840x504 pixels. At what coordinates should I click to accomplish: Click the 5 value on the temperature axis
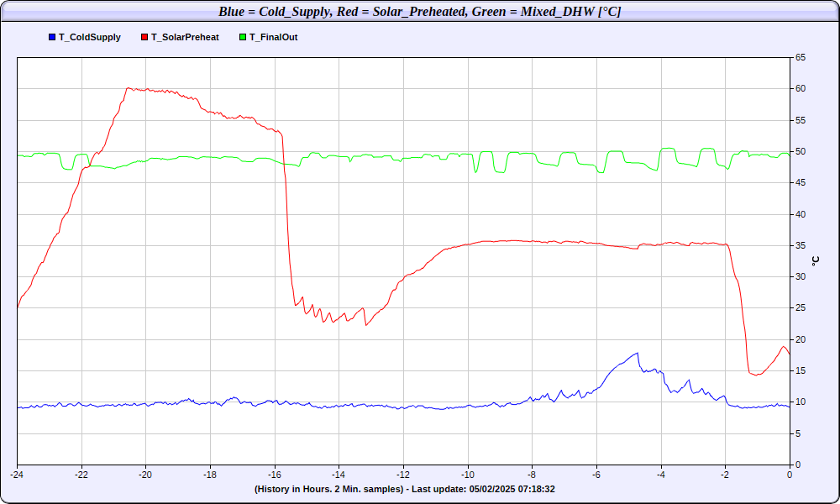click(x=798, y=433)
